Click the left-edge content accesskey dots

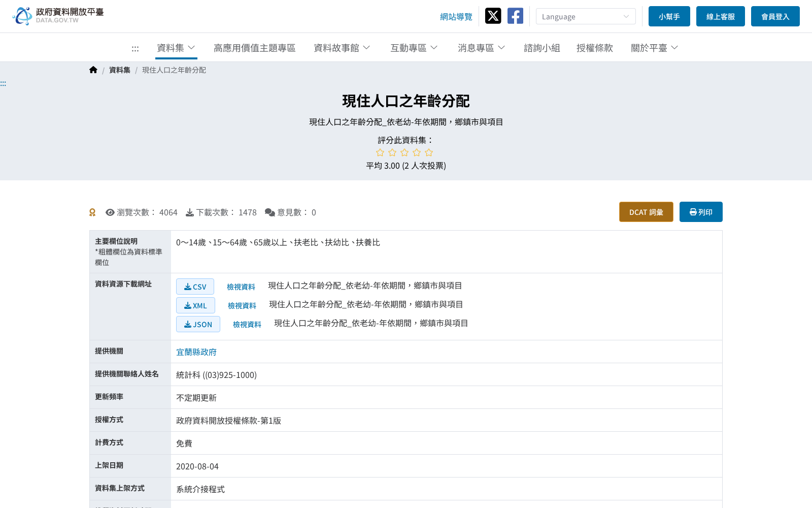point(3,83)
